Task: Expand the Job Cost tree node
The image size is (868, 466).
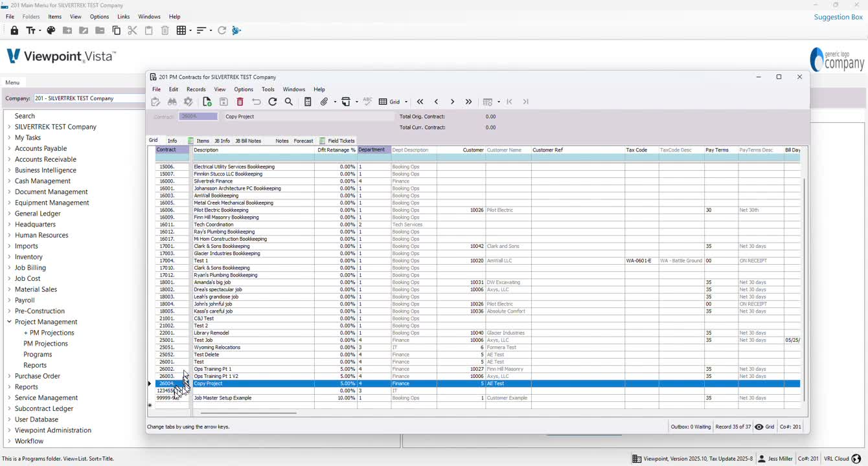Action: coord(9,278)
